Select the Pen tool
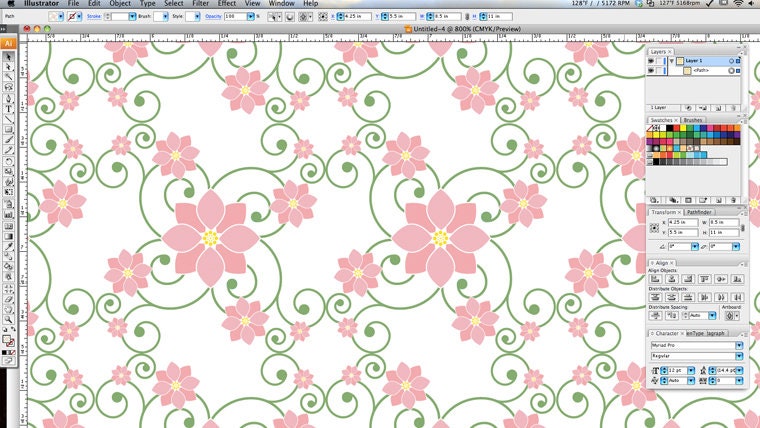The width and height of the screenshot is (760, 428). coord(8,99)
